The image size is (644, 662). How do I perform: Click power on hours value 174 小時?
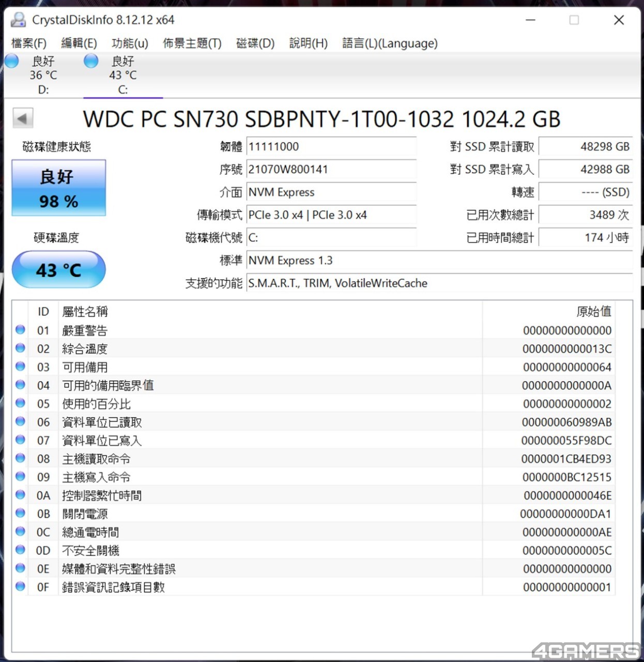pos(586,238)
